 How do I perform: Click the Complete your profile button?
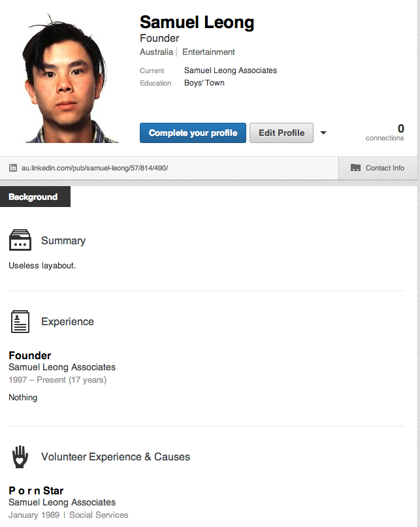(x=193, y=133)
